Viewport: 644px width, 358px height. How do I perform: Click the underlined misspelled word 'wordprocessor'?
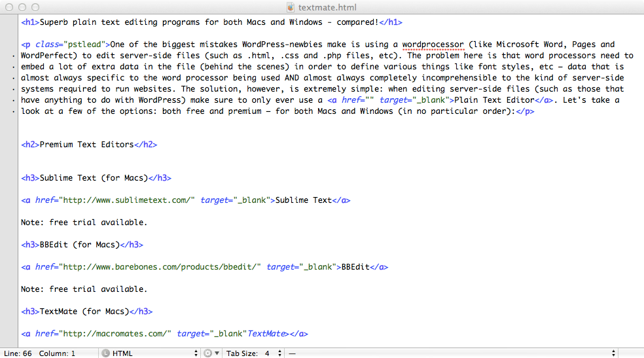click(x=433, y=45)
